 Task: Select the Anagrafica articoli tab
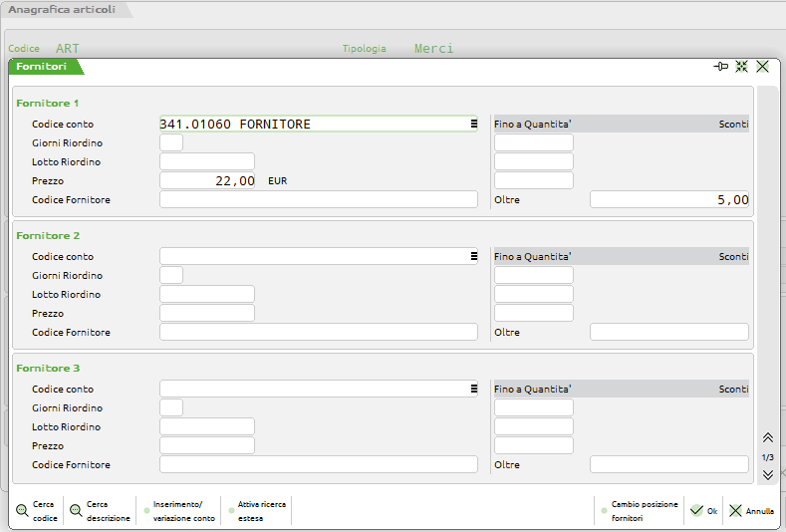(x=62, y=10)
